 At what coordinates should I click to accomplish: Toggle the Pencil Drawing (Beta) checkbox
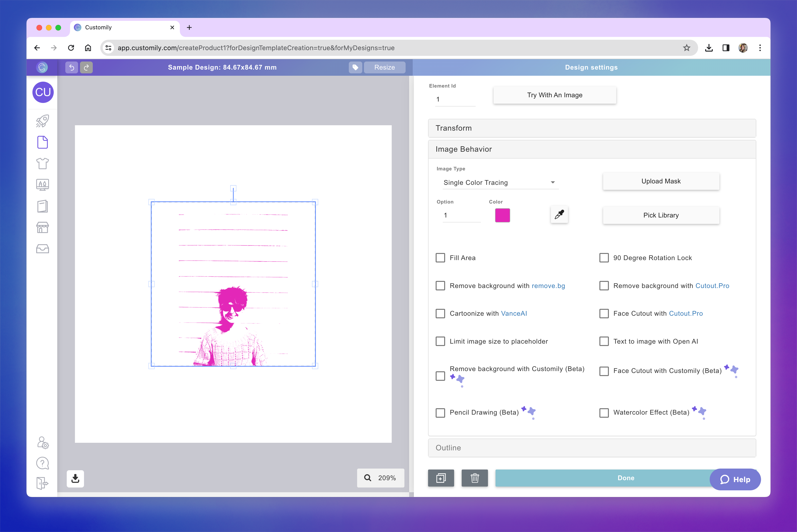point(440,412)
